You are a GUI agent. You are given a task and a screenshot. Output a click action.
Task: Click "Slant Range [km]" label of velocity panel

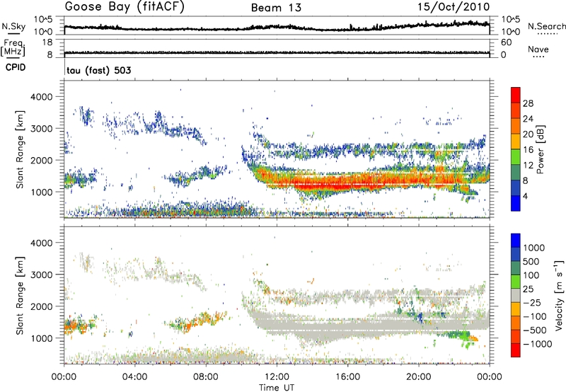click(x=21, y=295)
